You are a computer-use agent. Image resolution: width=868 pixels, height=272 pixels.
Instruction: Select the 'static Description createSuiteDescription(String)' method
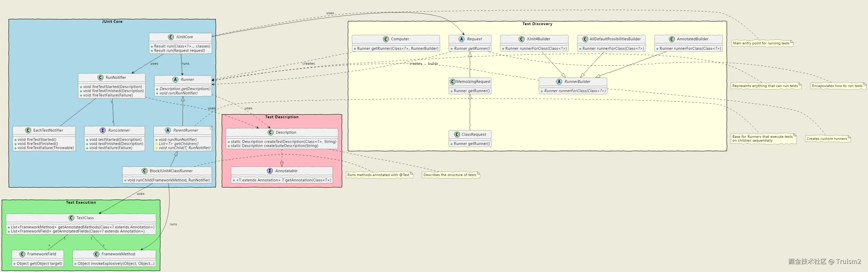tap(274, 146)
